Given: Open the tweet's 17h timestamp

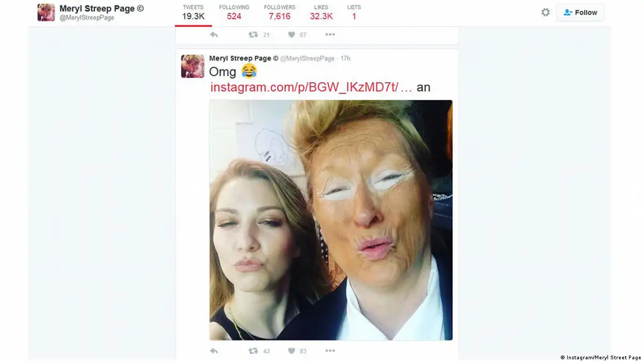Looking at the screenshot, I should pyautogui.click(x=345, y=59).
